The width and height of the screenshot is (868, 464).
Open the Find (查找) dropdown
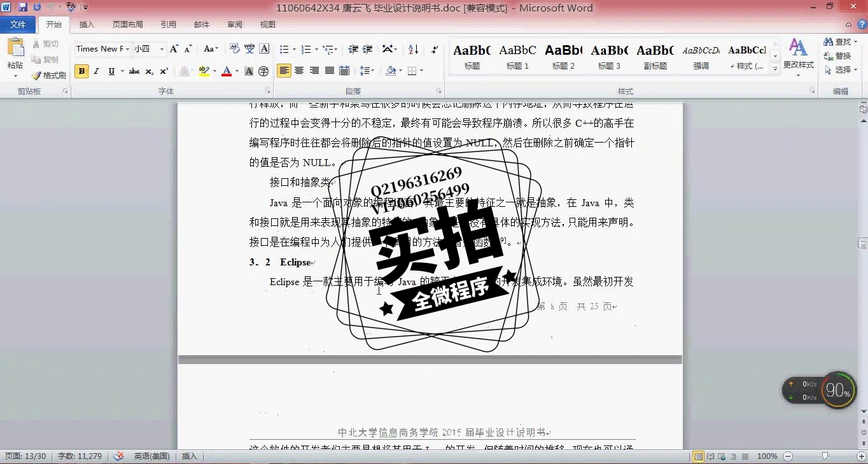tap(855, 42)
